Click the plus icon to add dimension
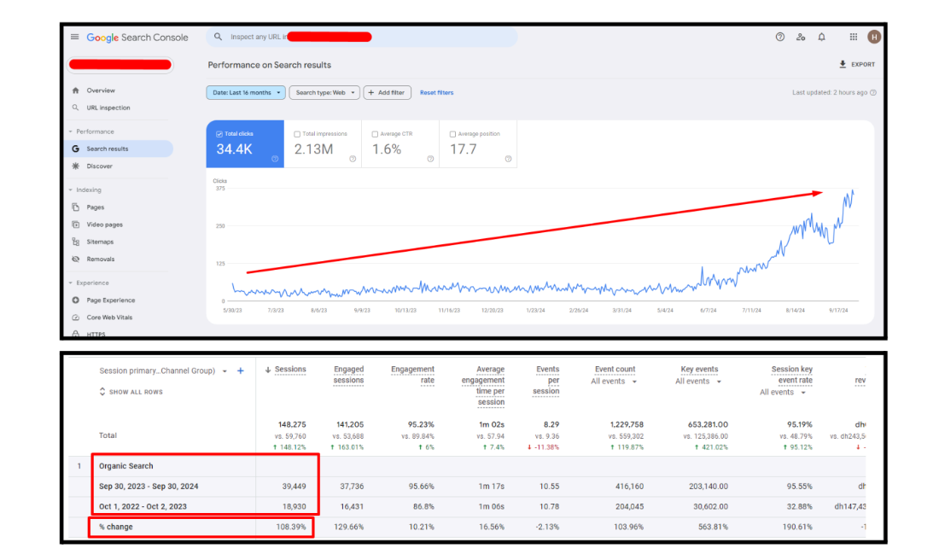Image resolution: width=939 pixels, height=560 pixels. pos(241,370)
